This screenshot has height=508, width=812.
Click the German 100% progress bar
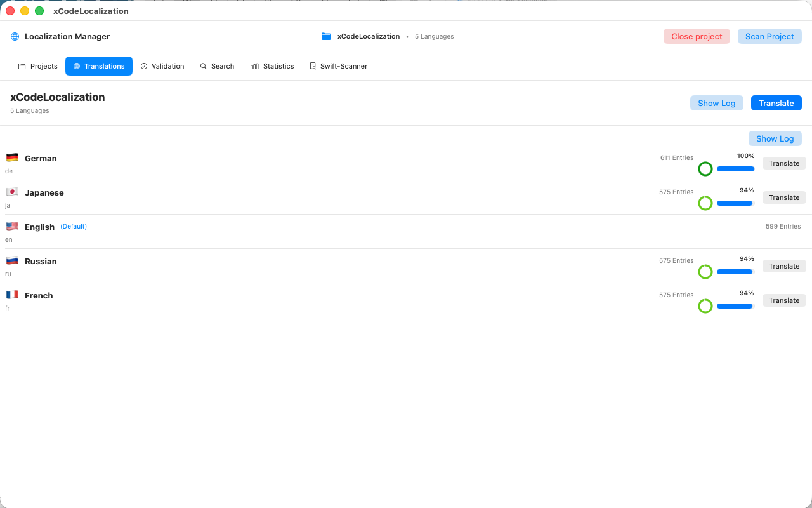coord(735,169)
